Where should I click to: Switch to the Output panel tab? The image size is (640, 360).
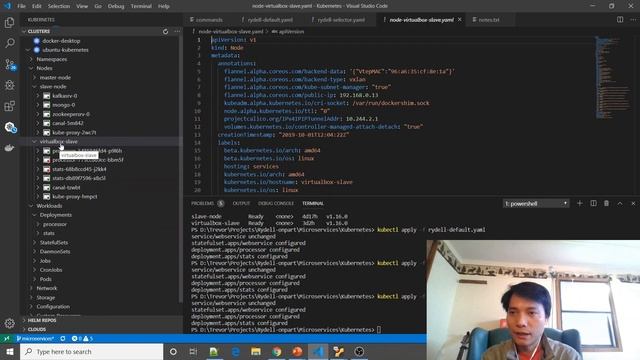click(241, 203)
